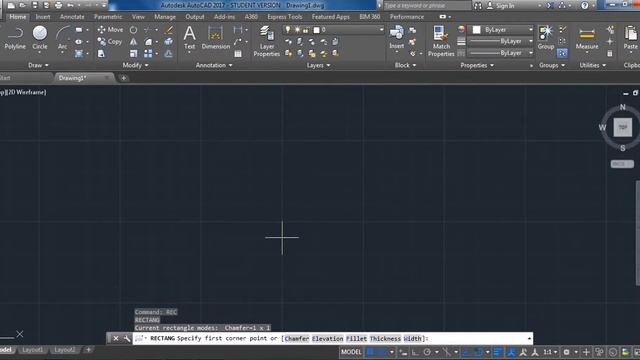Select the Dimension tool

[x=216, y=38]
